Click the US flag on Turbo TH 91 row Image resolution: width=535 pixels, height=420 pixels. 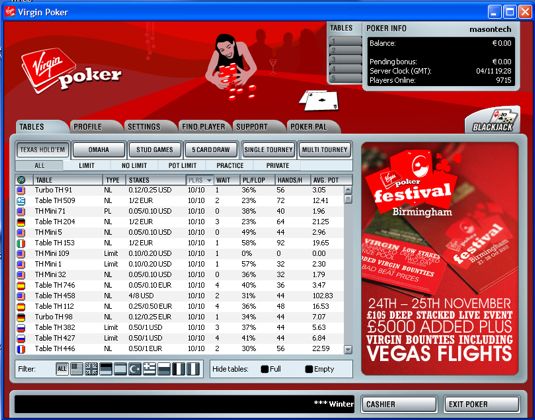coord(21,190)
